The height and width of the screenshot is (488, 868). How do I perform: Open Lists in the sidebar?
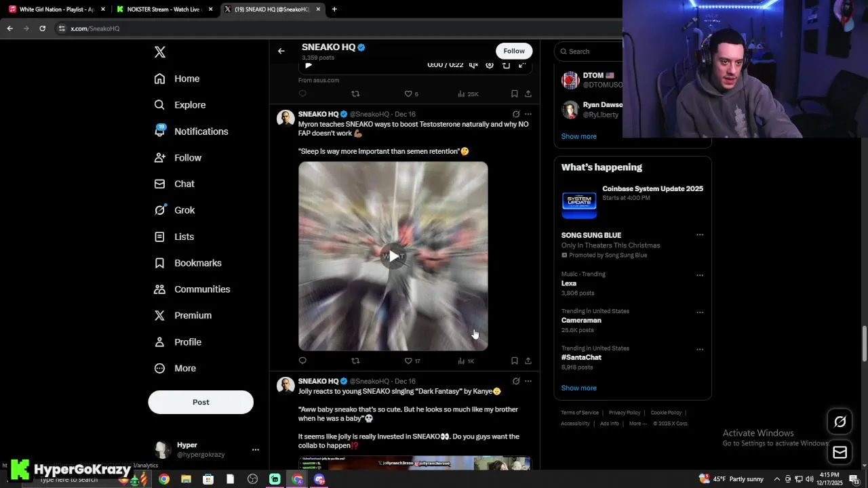tap(174, 237)
